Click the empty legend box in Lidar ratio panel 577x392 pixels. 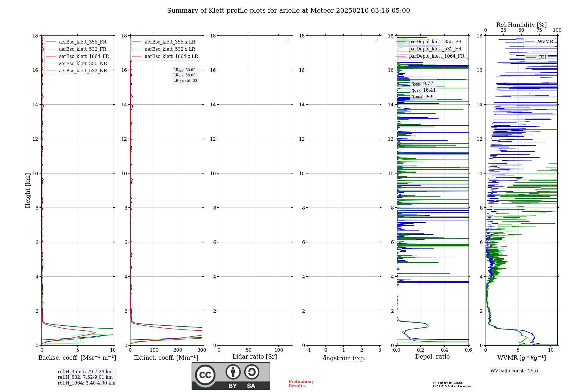[x=287, y=40]
